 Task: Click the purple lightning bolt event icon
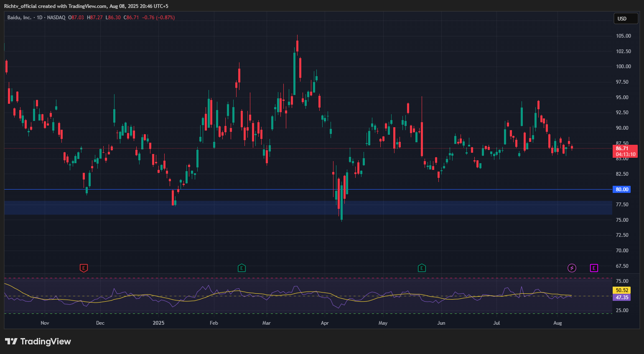click(x=572, y=268)
